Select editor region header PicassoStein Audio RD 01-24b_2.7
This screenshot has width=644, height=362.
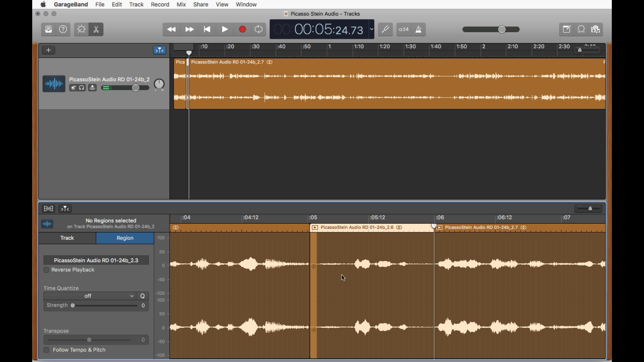520,228
